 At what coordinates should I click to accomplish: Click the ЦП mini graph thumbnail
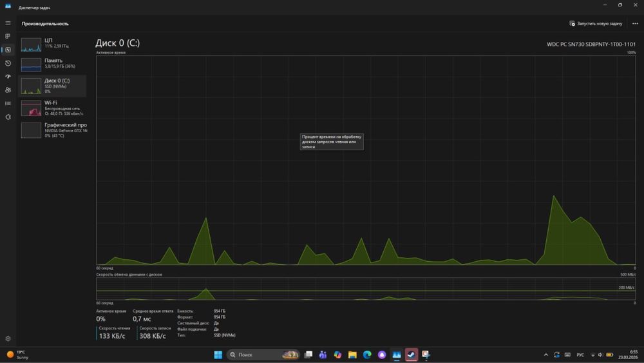point(31,44)
